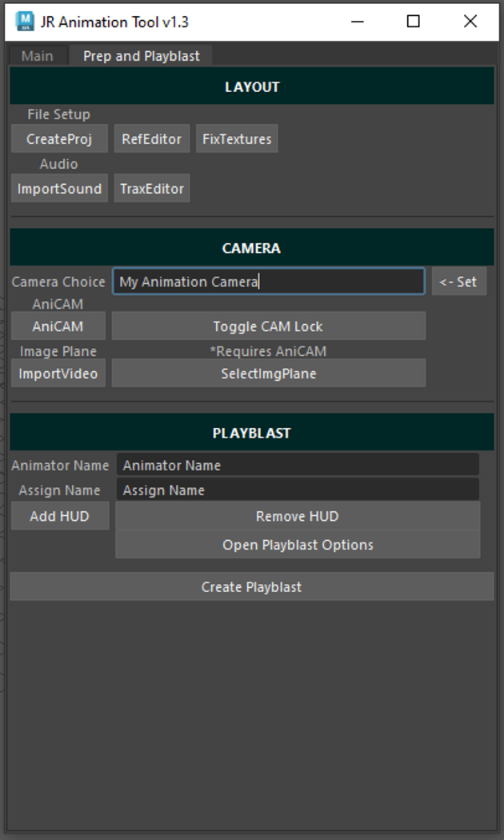Open the TraxEditor
The image size is (504, 840).
coord(152,189)
